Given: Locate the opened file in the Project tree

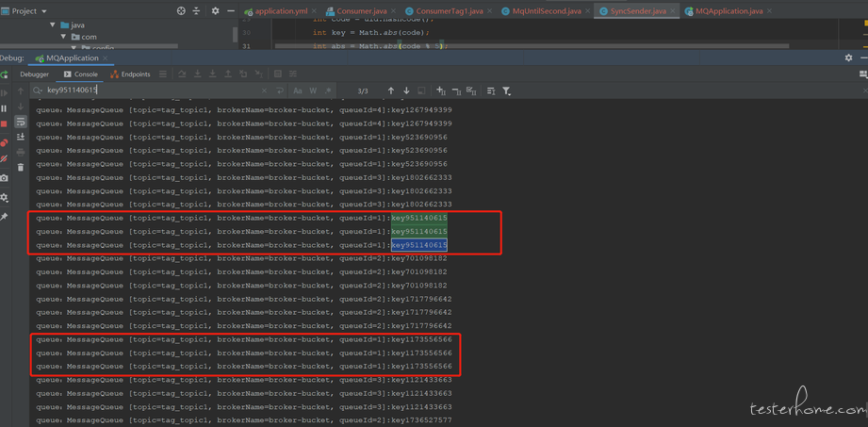Looking at the screenshot, I should pyautogui.click(x=181, y=11).
